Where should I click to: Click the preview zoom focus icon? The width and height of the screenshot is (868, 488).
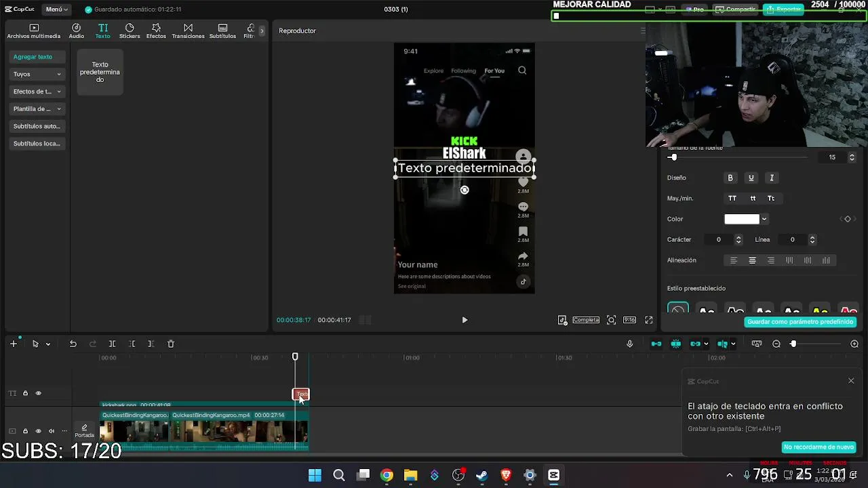(611, 320)
